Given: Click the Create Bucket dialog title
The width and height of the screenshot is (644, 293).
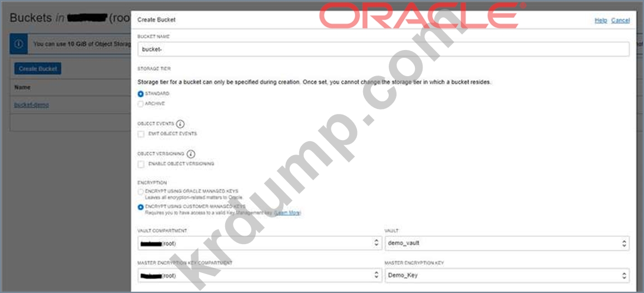Looking at the screenshot, I should point(156,19).
